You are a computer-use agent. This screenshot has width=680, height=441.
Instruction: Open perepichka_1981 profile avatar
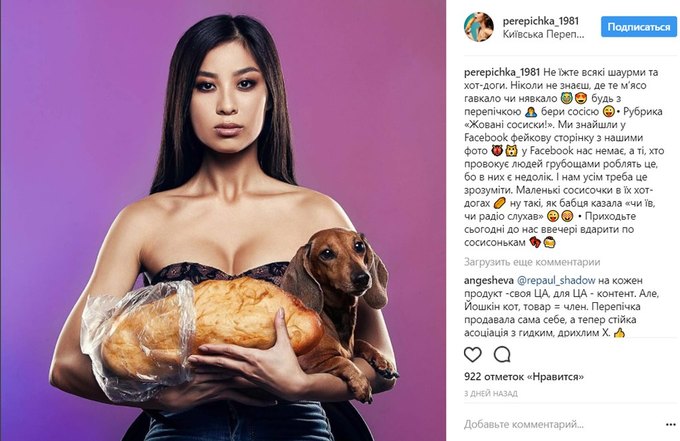(x=479, y=27)
